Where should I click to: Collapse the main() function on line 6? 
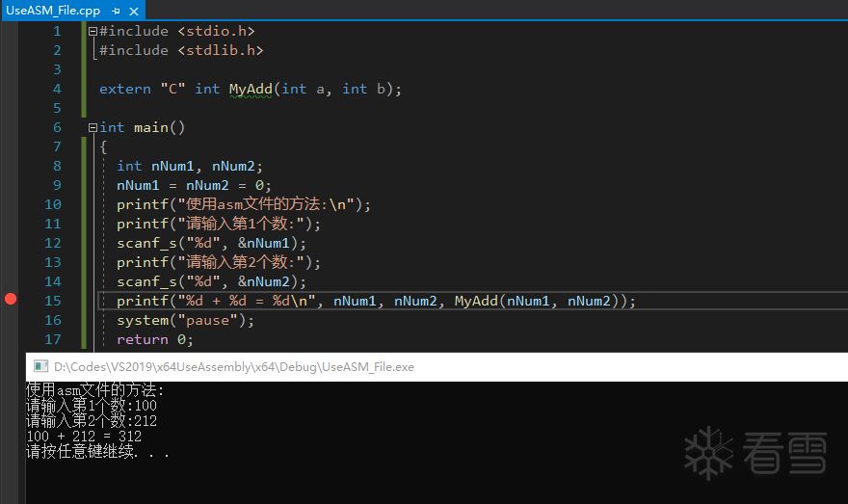pyautogui.click(x=93, y=127)
